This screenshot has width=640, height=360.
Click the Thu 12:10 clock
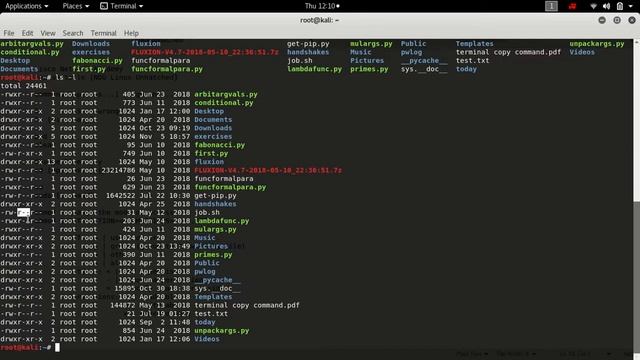(x=322, y=6)
